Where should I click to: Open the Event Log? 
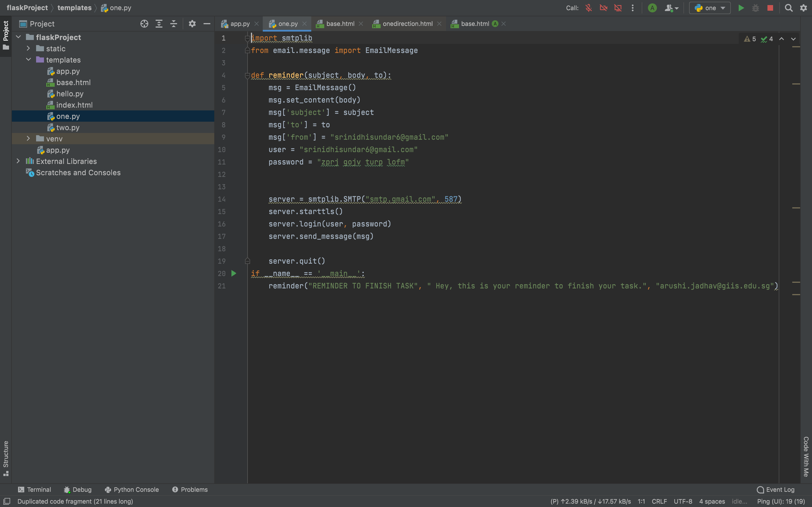[776, 490]
